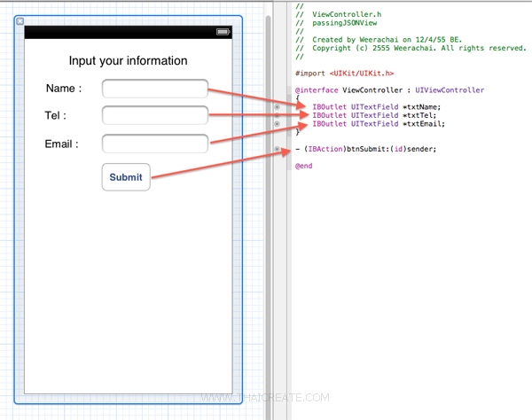Click the Name text field
This screenshot has height=420, width=532.
coord(155,89)
